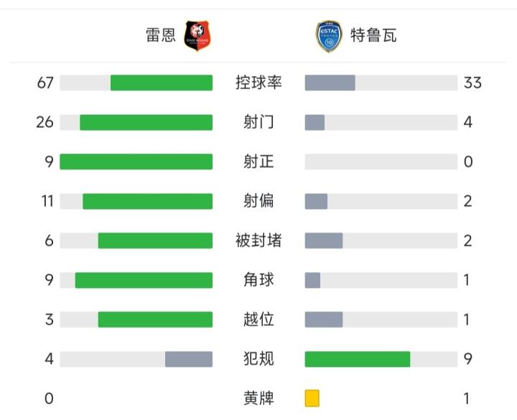Click the 控球率 possession label

(258, 83)
